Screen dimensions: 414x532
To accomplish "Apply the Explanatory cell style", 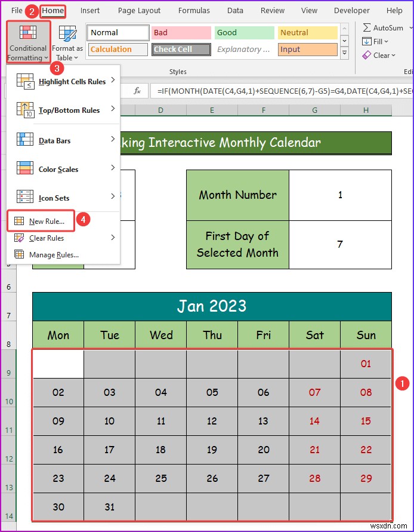I will [244, 49].
